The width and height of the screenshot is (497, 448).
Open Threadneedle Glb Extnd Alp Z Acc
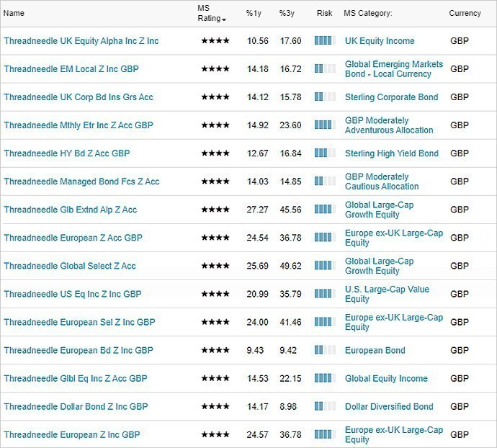tap(71, 210)
